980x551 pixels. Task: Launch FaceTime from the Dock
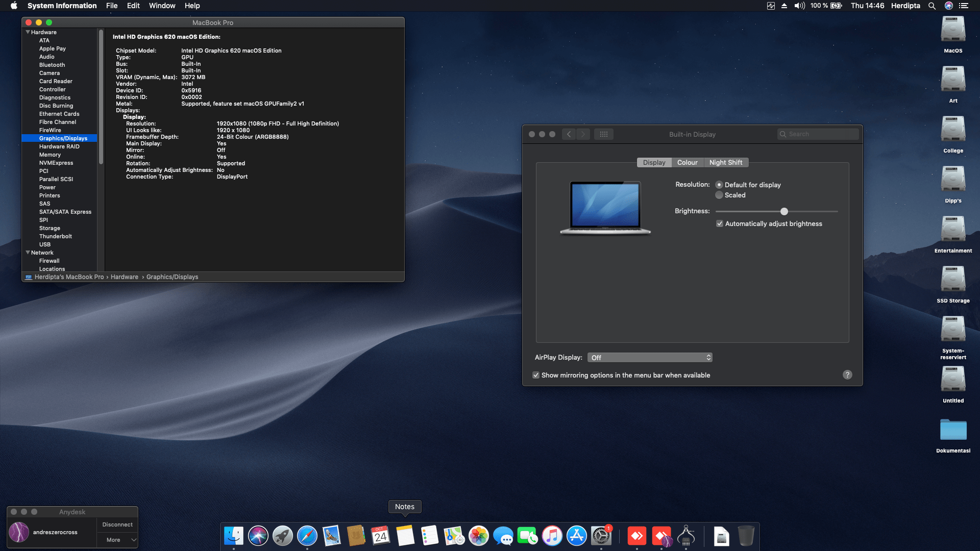click(x=528, y=536)
